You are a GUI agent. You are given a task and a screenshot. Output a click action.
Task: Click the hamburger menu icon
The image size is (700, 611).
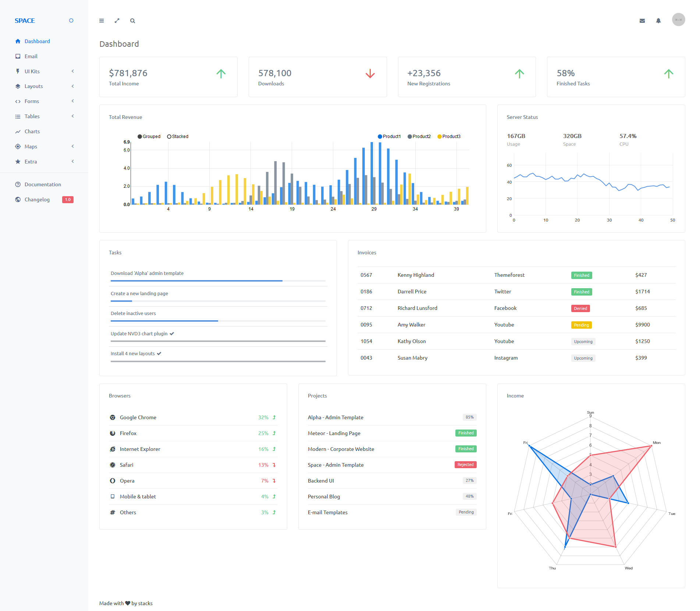[x=102, y=21]
